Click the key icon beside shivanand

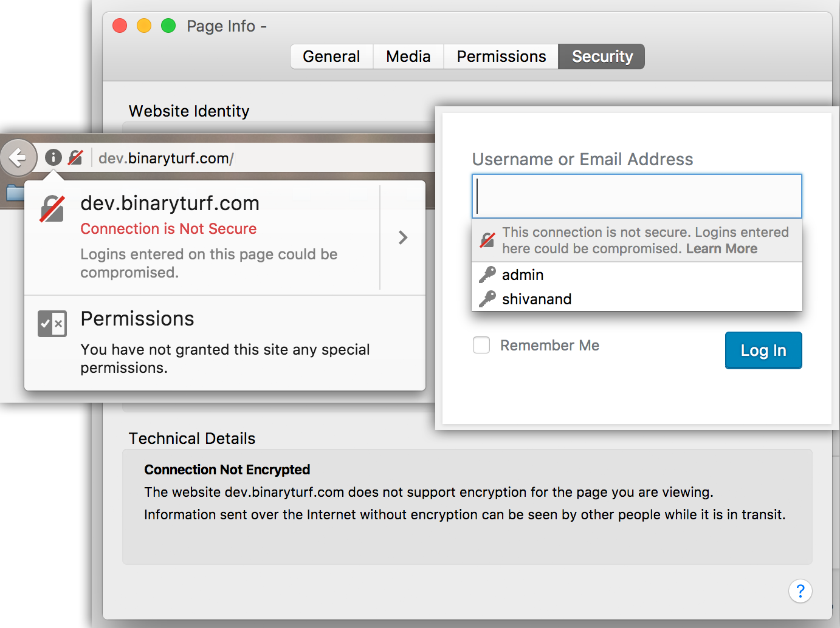pos(487,299)
